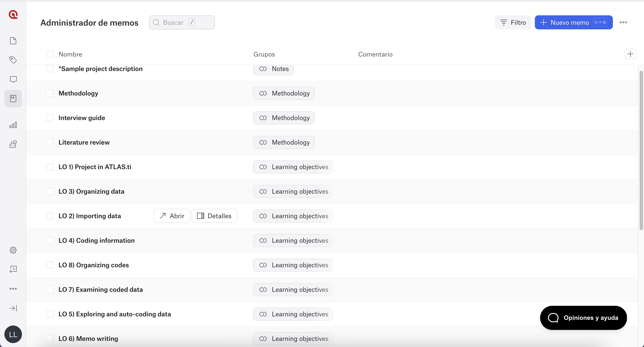Open the top-right three-dot menu
Viewport: 644px width, 347px height.
point(623,23)
